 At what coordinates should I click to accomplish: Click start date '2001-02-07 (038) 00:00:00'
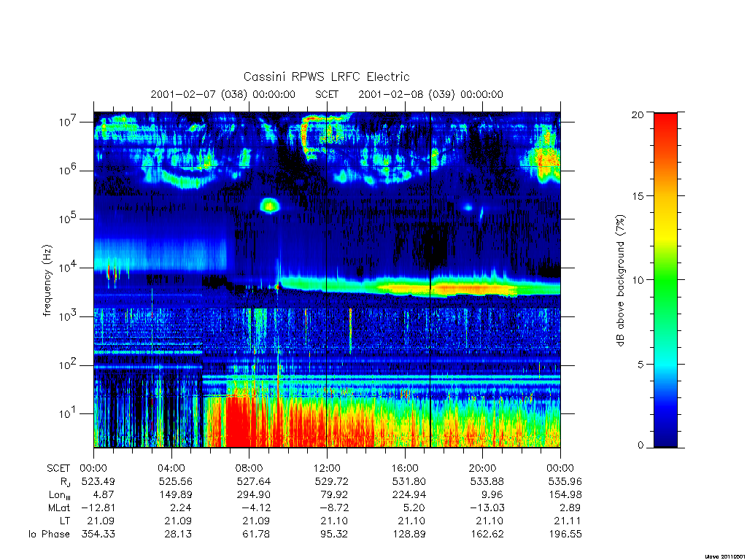point(223,94)
